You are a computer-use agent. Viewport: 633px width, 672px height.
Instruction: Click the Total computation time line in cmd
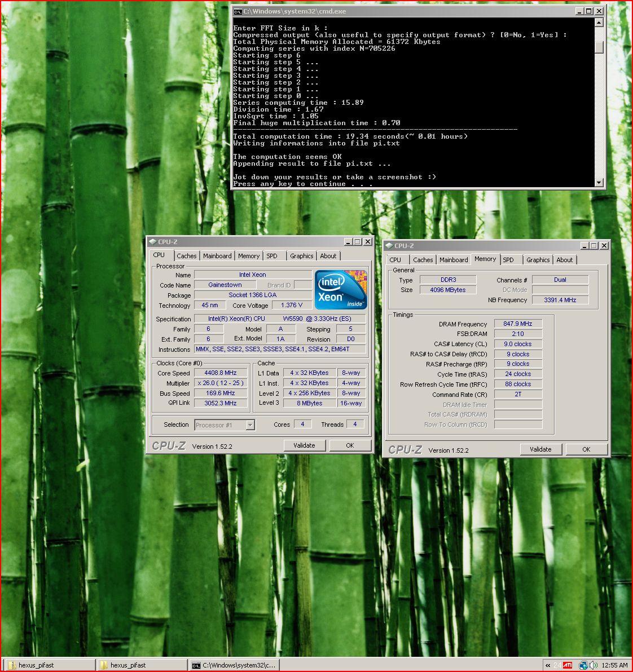(350, 136)
